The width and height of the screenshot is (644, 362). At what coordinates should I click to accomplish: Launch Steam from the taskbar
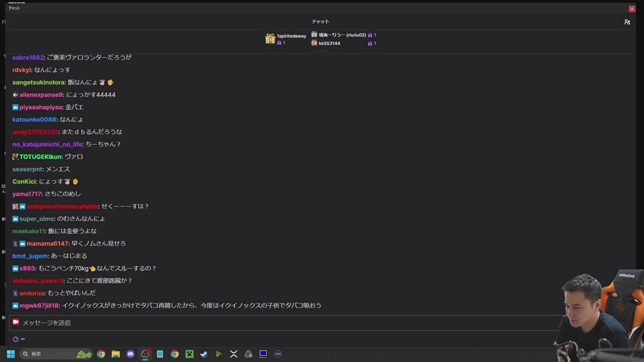(x=203, y=354)
